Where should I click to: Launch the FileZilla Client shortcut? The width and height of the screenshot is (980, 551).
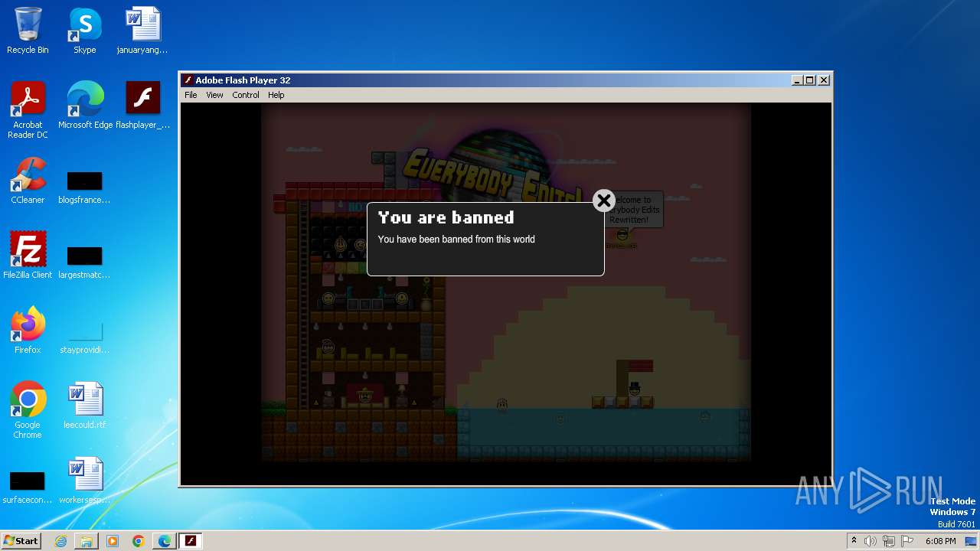(28, 256)
